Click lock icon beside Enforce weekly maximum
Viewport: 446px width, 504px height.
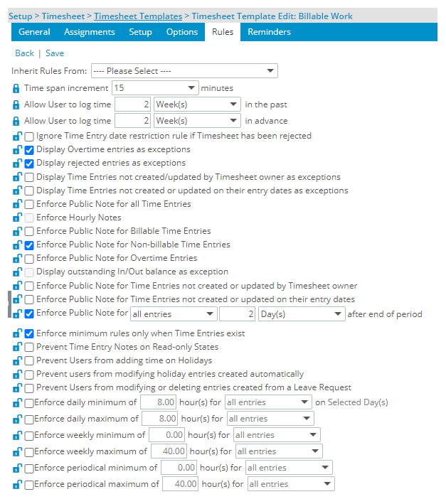(x=17, y=451)
